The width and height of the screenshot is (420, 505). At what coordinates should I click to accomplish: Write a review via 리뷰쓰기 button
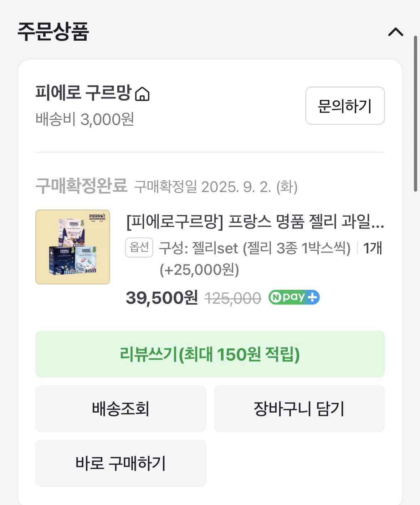(210, 354)
